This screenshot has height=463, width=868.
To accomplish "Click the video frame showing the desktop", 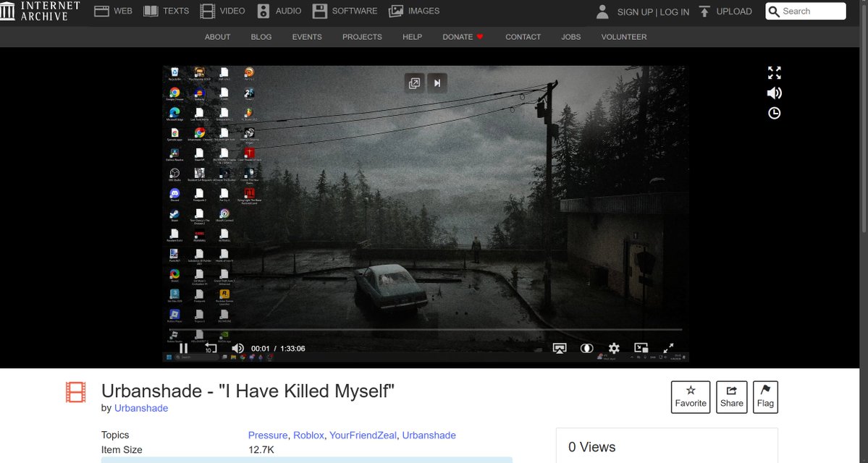I will (x=425, y=213).
